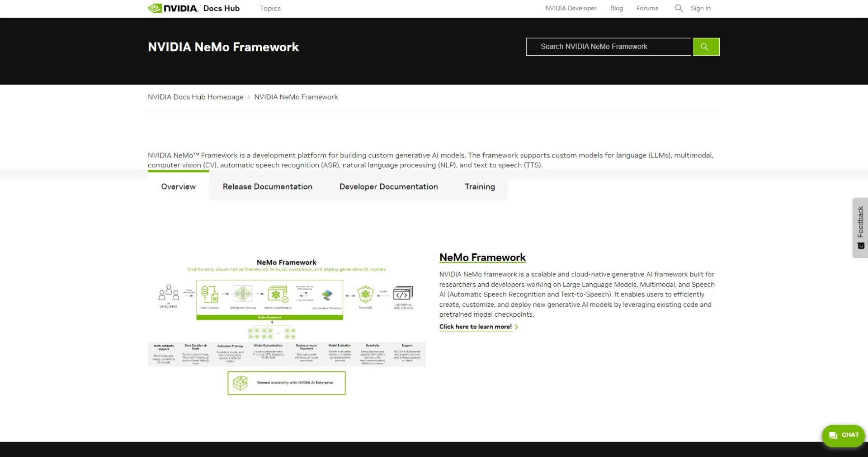This screenshot has width=868, height=457.
Task: Click arrow beside Click here to learn more
Action: click(516, 327)
